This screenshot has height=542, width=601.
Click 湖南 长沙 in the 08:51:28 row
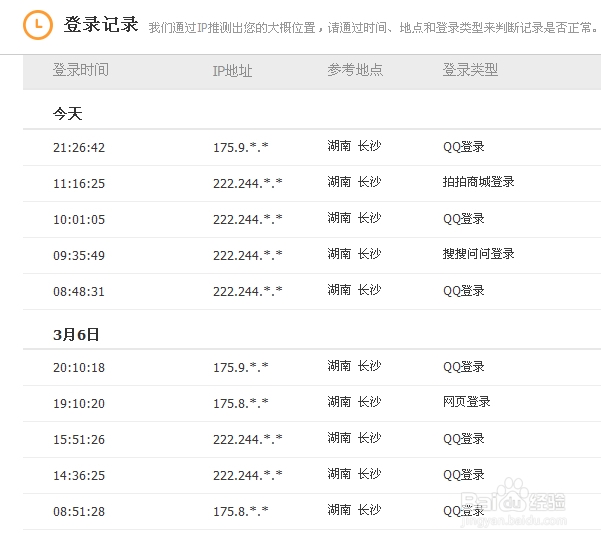coord(354,510)
